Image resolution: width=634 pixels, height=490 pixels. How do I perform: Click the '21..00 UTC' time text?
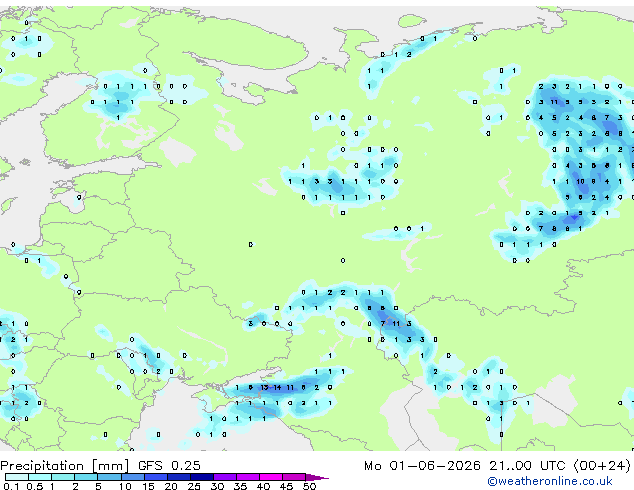[527, 466]
